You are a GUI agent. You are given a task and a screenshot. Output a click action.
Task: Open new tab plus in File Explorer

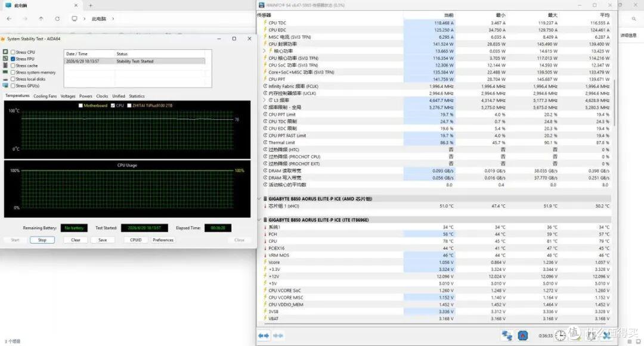coord(91,5)
